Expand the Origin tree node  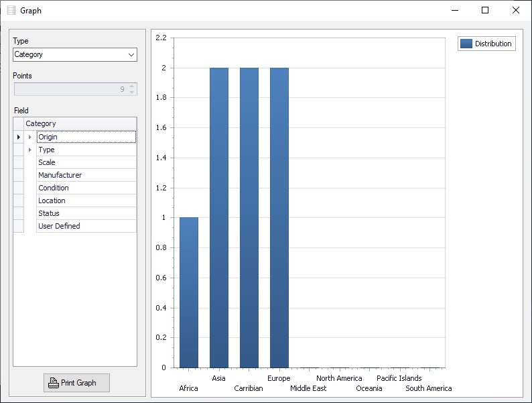tap(30, 137)
